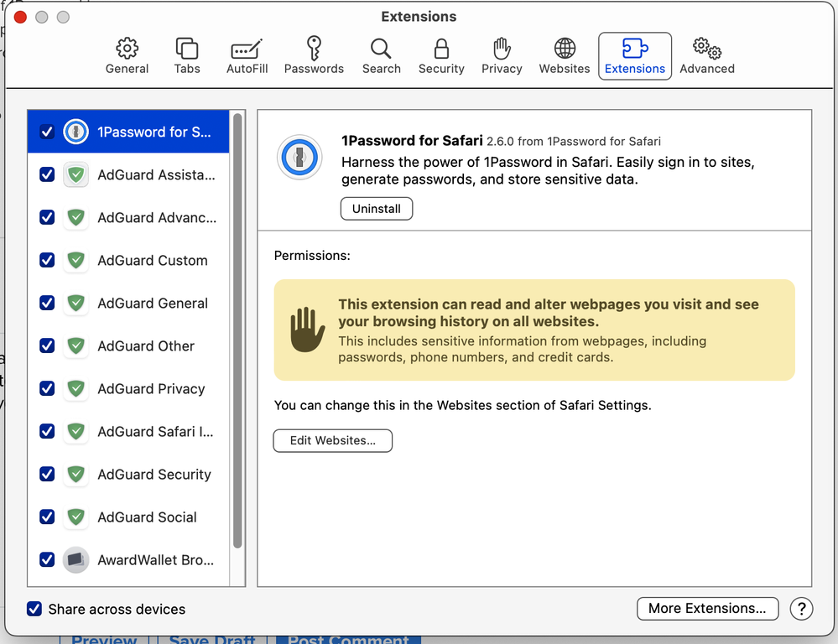
Task: Open the General settings gear icon
Action: (x=127, y=49)
